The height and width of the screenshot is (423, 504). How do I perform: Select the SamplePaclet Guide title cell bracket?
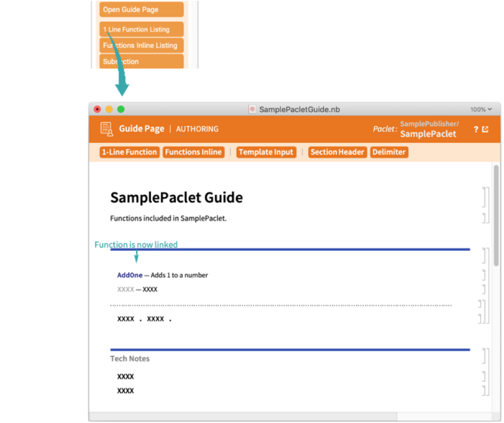tap(485, 197)
